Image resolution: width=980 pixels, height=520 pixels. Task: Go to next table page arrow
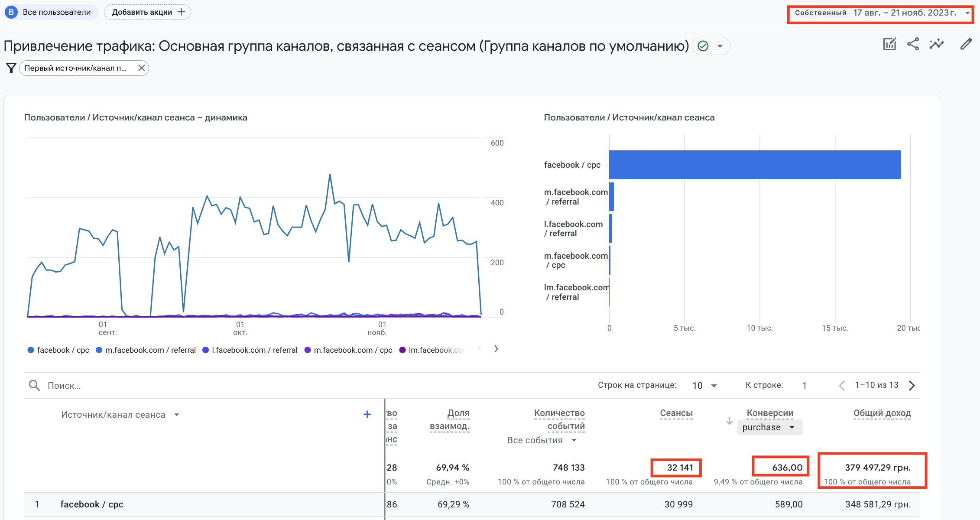(x=912, y=385)
